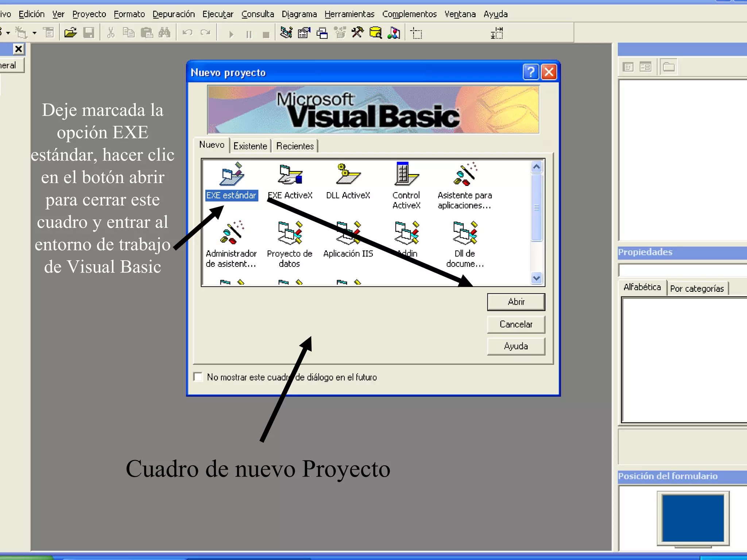The height and width of the screenshot is (560, 747).
Task: Select the Dll de documento icon
Action: [x=465, y=244]
